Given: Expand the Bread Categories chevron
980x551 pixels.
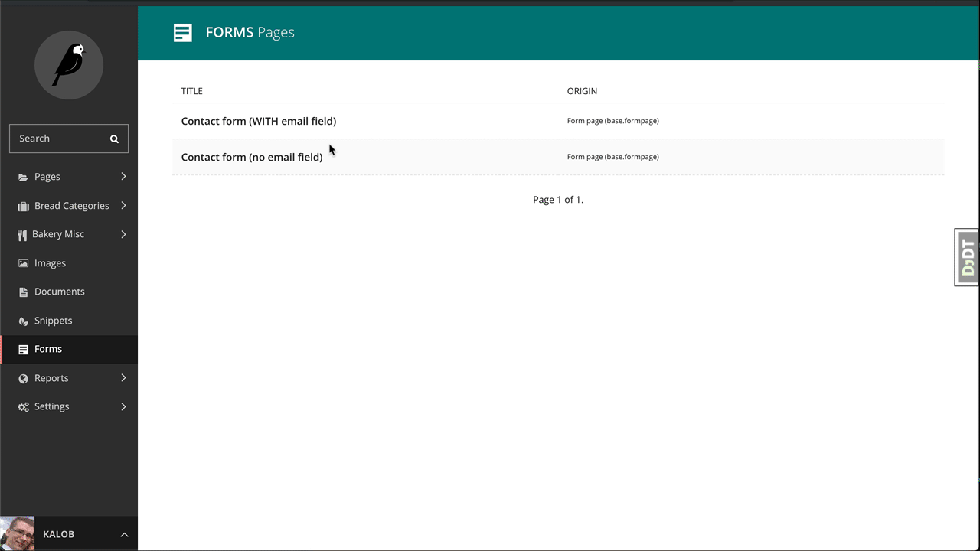Looking at the screenshot, I should 123,206.
